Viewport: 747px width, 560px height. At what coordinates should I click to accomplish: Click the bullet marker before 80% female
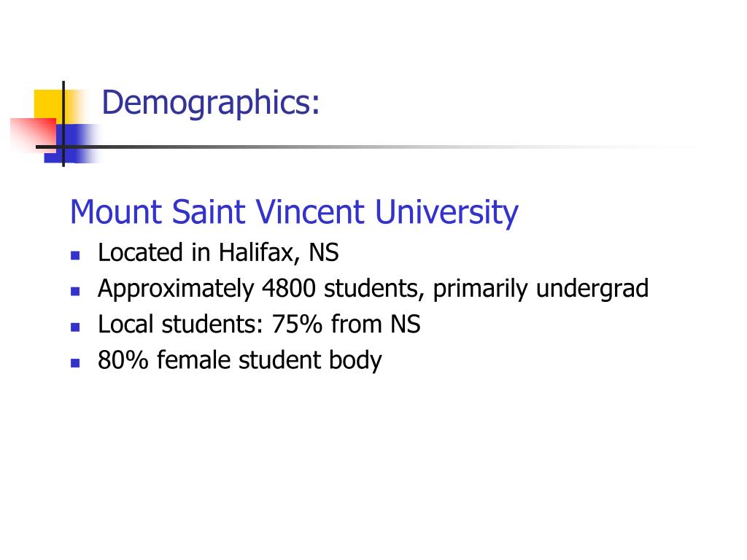[x=75, y=363]
